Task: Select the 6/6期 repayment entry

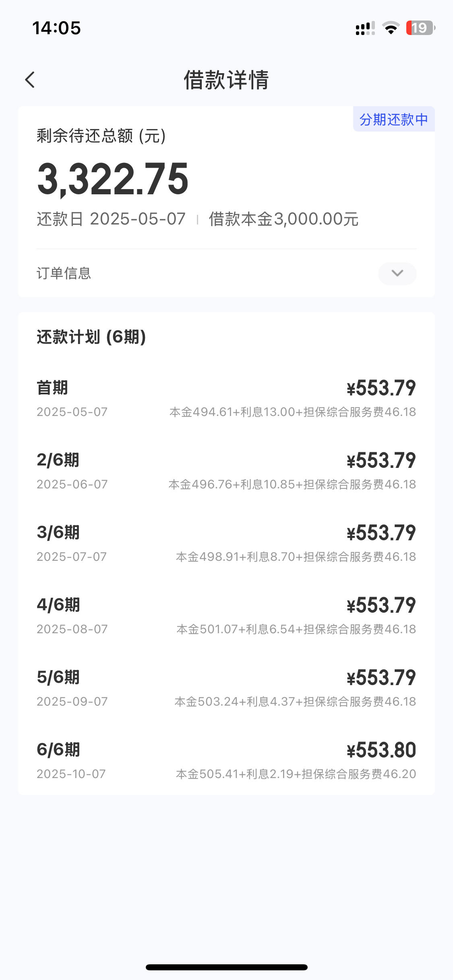Action: [226, 761]
